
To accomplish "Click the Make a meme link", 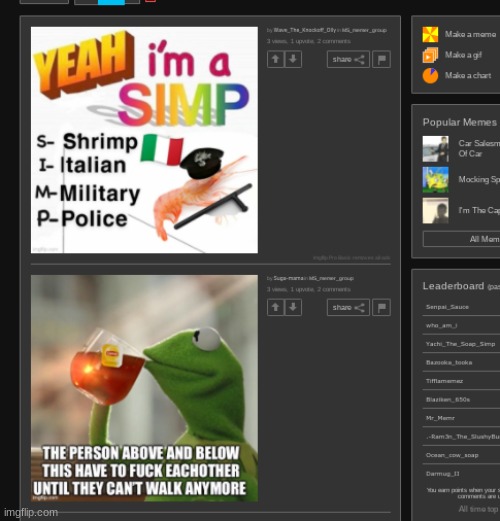I will pos(470,34).
